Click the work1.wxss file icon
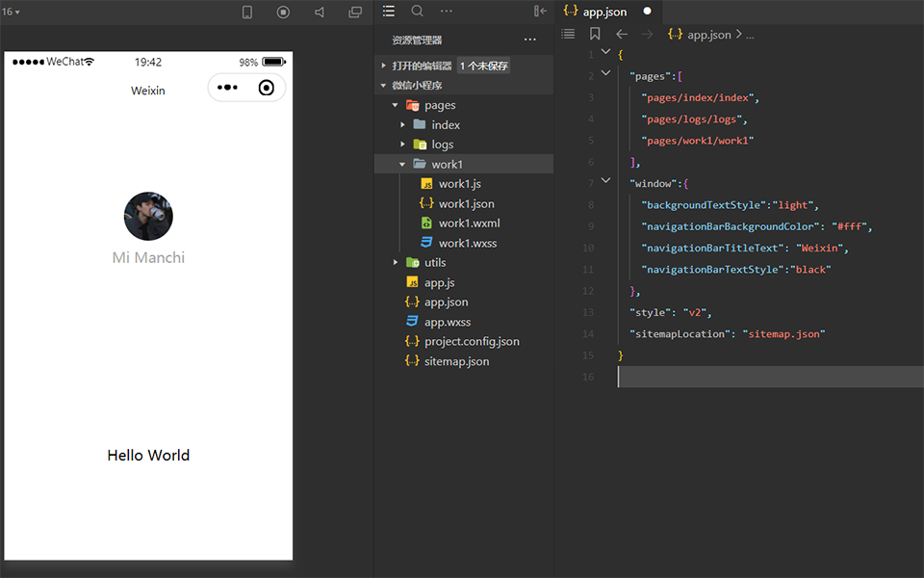Viewport: 924px width, 578px height. tap(426, 243)
